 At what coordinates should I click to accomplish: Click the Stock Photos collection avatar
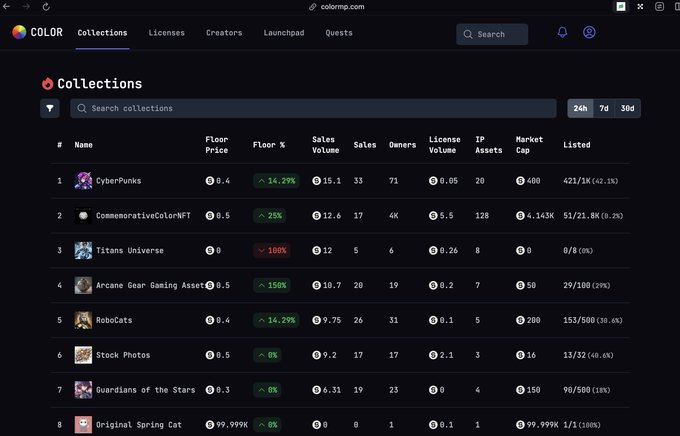[83, 355]
